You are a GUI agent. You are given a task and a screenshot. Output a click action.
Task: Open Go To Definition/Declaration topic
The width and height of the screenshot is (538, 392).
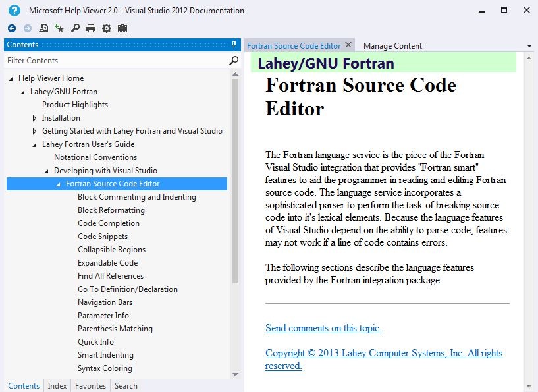tap(128, 289)
